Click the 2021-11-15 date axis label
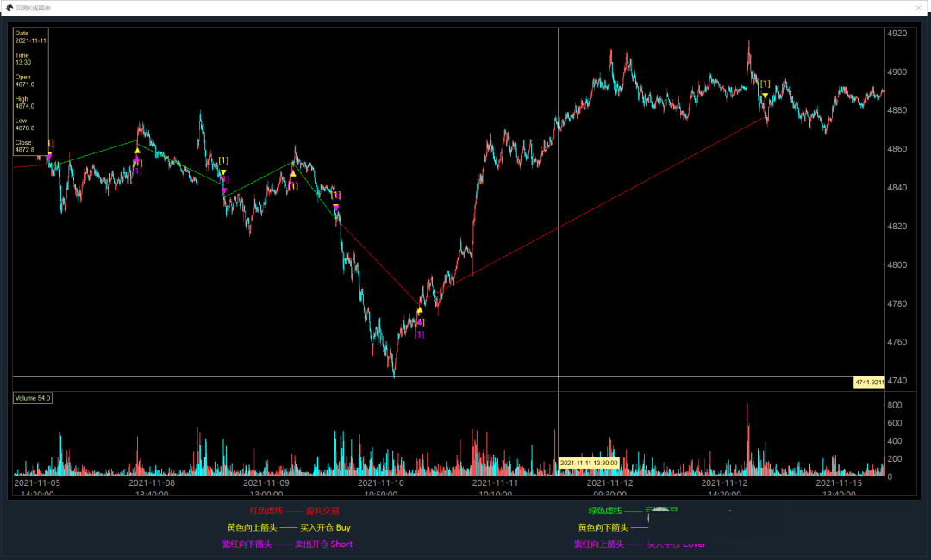 839,483
